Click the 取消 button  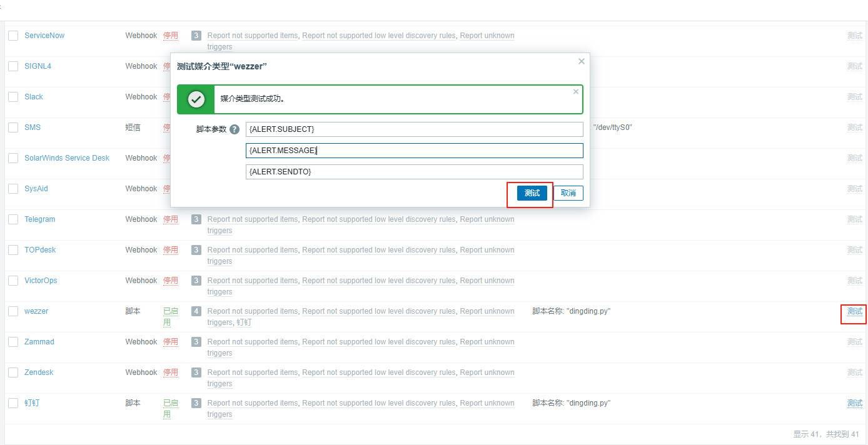(x=568, y=193)
